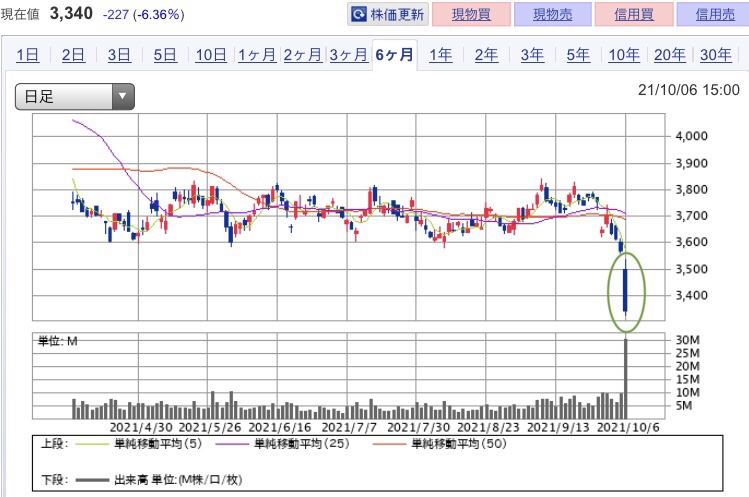749x497 pixels.
Task: Click the 2021/9/13 date axis label
Action: pos(558,427)
